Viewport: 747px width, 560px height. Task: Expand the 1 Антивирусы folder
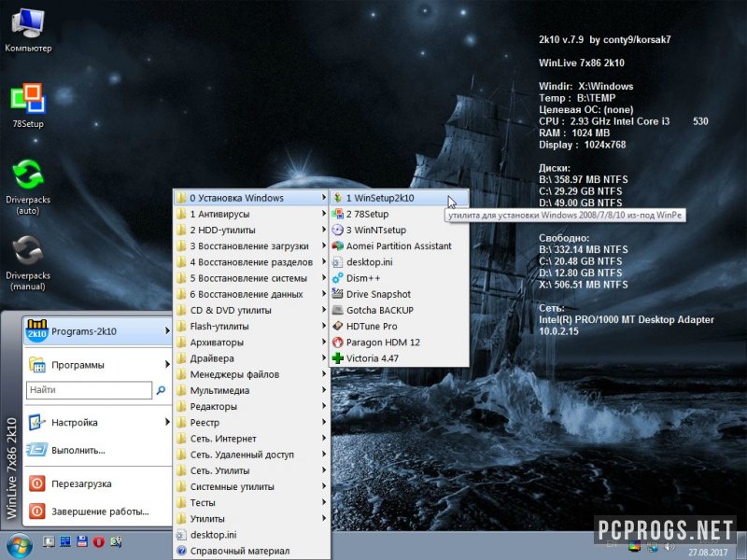tap(251, 214)
